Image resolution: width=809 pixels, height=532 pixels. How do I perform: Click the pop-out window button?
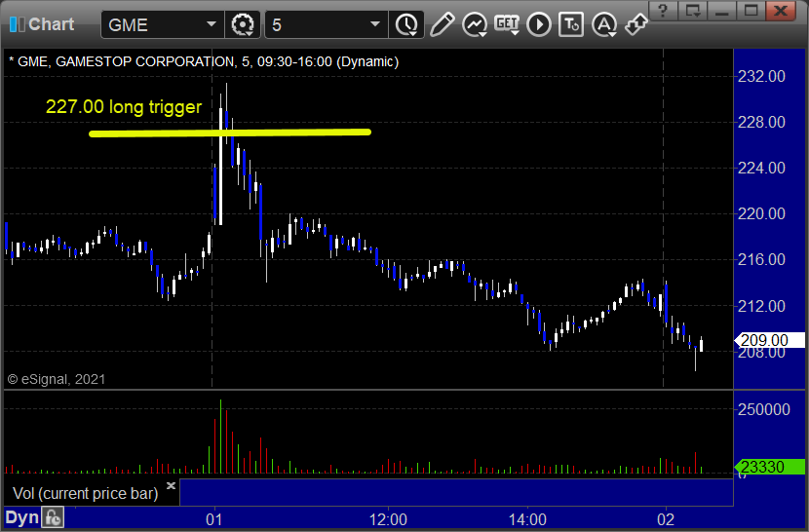point(692,11)
